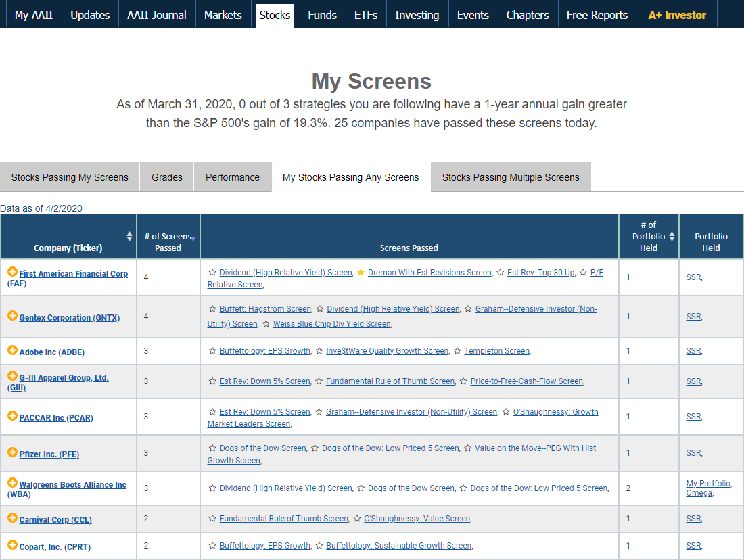Star Dividend (High Relative Yield) Screen for Gentex
The image size is (744, 560).
(x=320, y=309)
